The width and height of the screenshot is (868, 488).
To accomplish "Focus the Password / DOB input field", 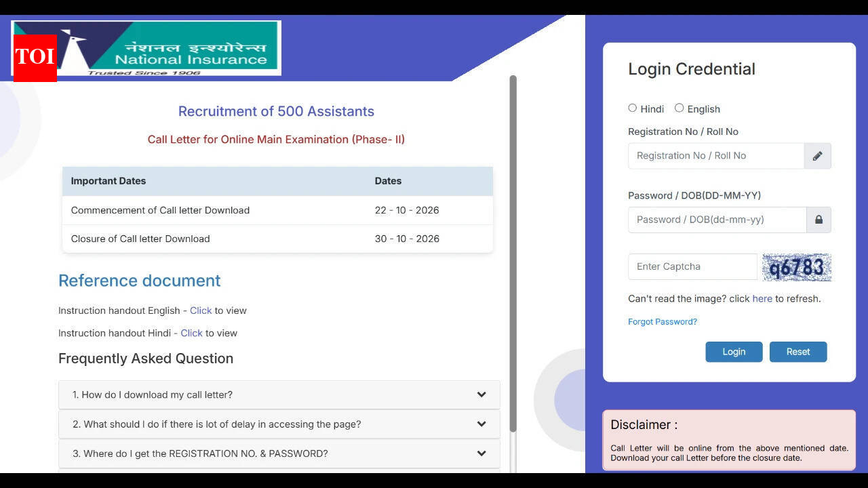I will 717,220.
